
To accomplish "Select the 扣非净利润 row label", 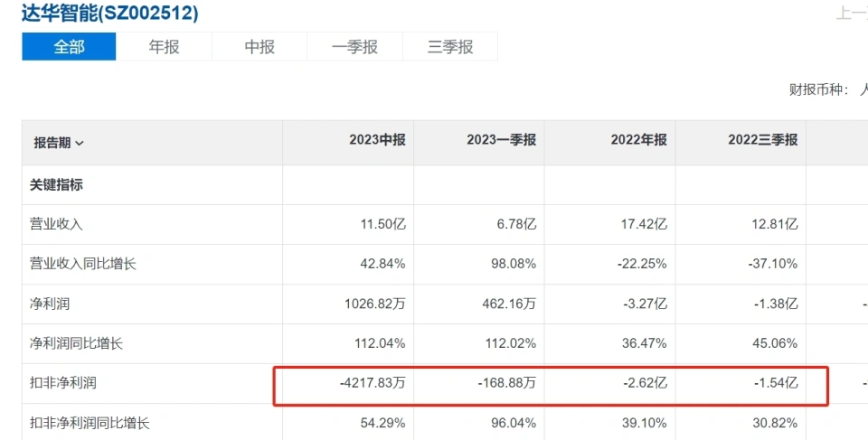I will click(62, 383).
